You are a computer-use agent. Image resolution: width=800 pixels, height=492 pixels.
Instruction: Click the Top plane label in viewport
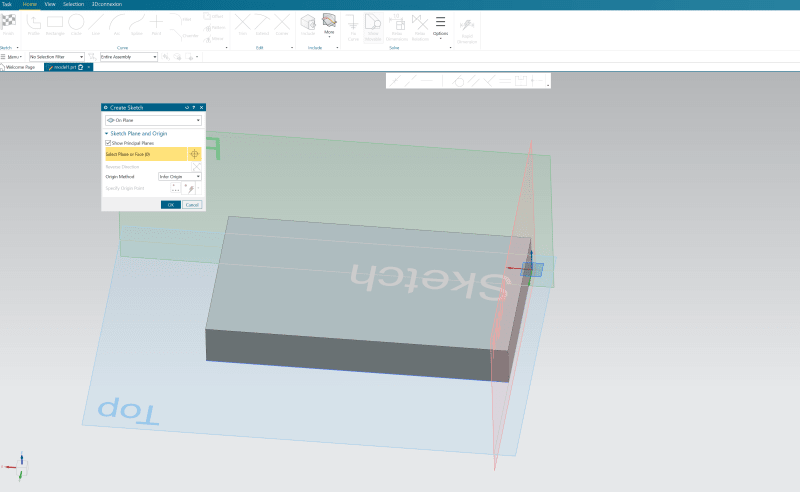tap(128, 412)
